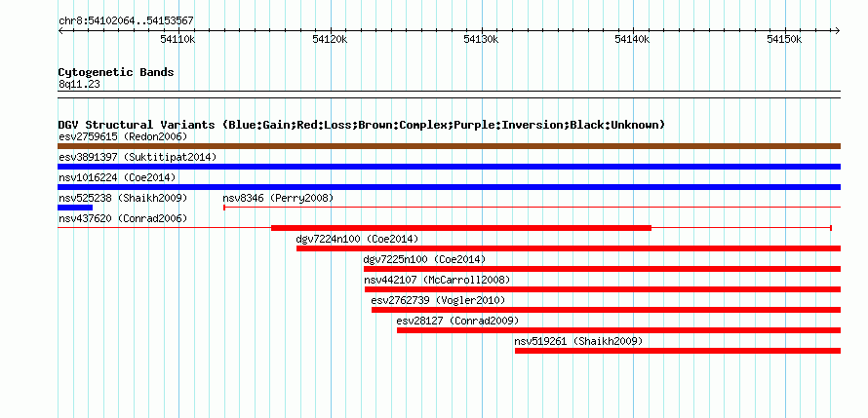Click the nsv8346 (Perry2008) label
The image size is (868, 418).
(278, 198)
